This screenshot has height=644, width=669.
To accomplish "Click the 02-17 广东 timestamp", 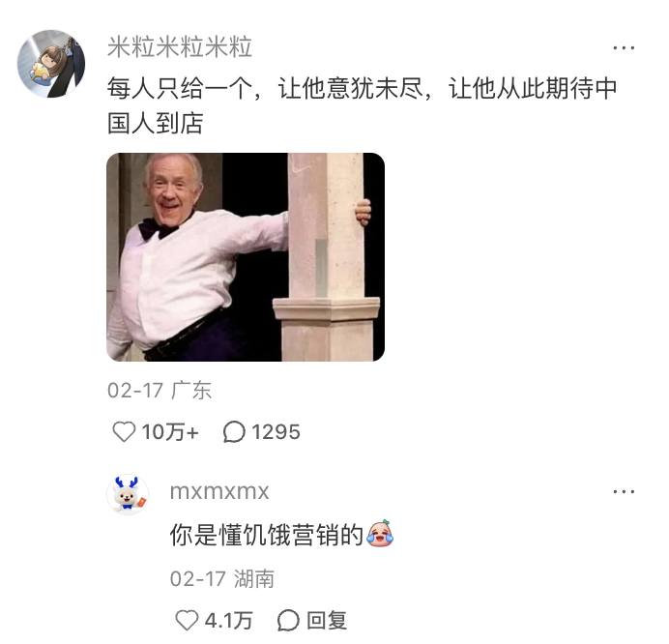I will click(160, 390).
